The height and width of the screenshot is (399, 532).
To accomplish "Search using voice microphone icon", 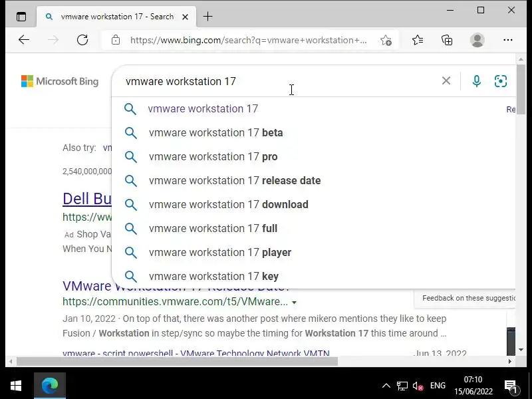I will 476,81.
